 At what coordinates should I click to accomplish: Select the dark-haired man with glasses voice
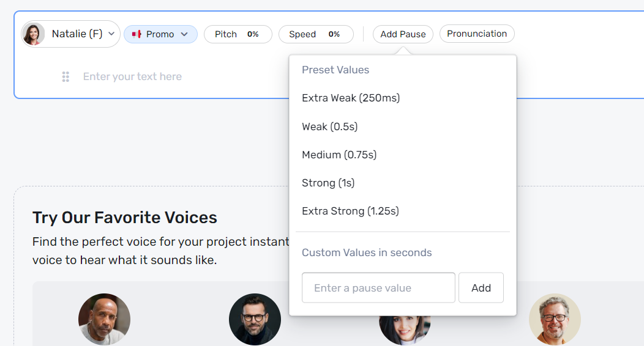255,319
